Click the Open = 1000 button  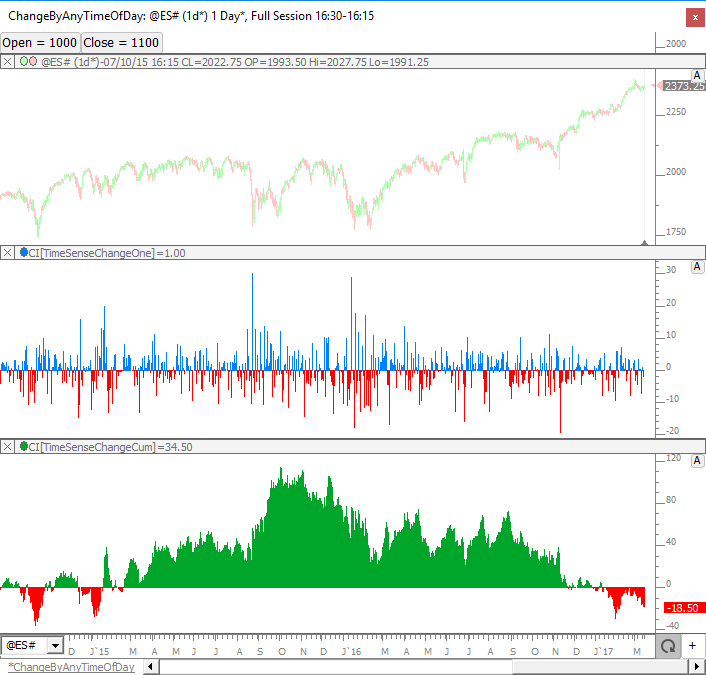pyautogui.click(x=39, y=43)
